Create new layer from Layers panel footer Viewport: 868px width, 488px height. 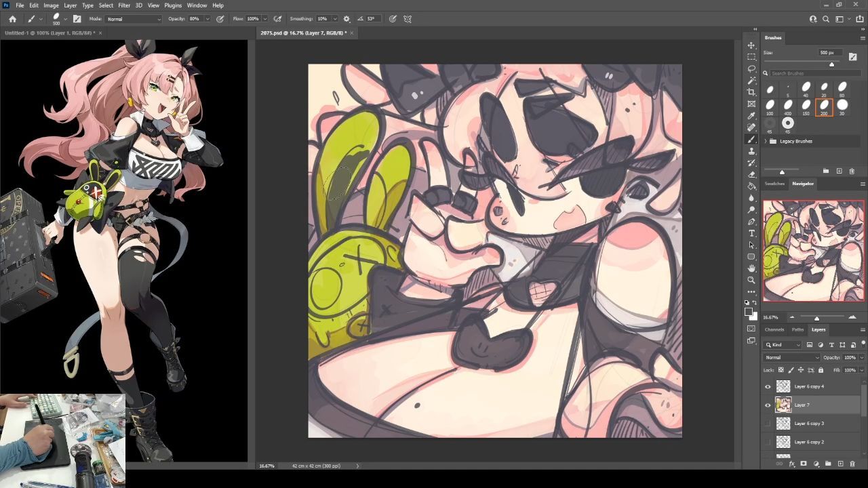pyautogui.click(x=840, y=464)
